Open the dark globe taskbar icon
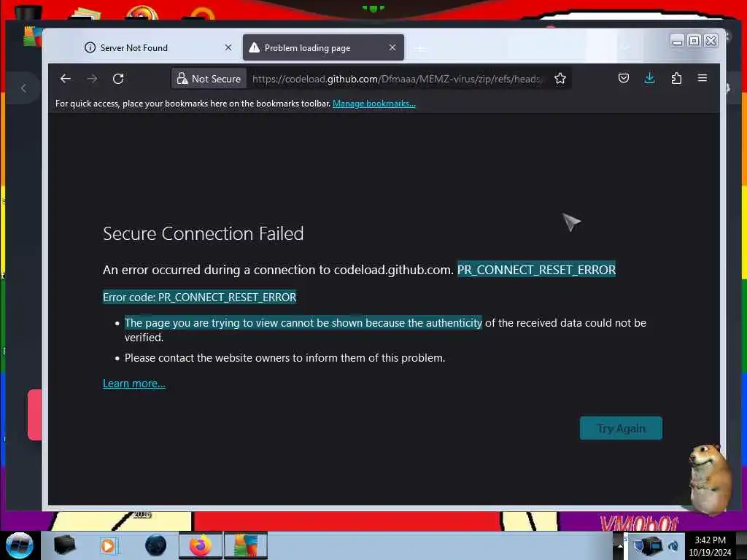This screenshot has height=560, width=747. click(156, 545)
